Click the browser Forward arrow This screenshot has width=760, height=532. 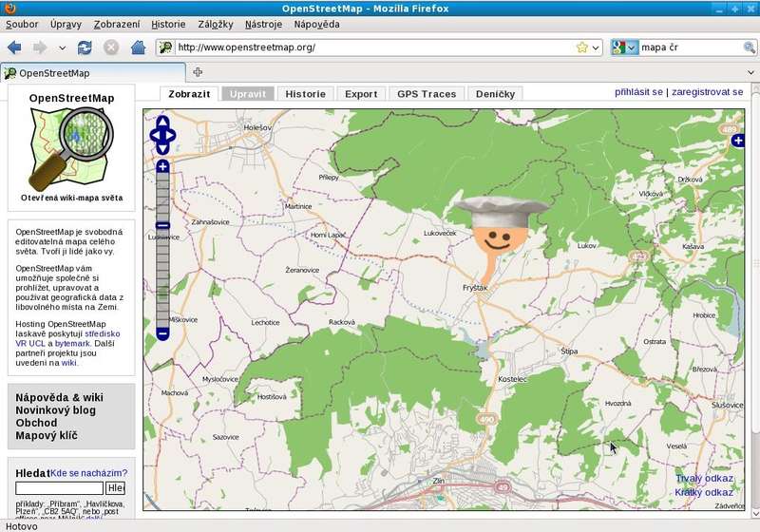40,47
